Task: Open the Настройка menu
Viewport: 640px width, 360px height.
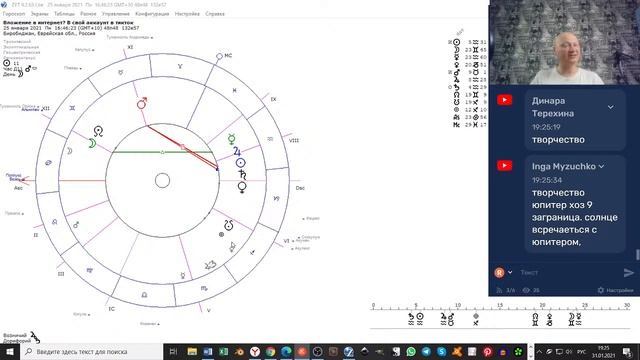Action: 187,14
